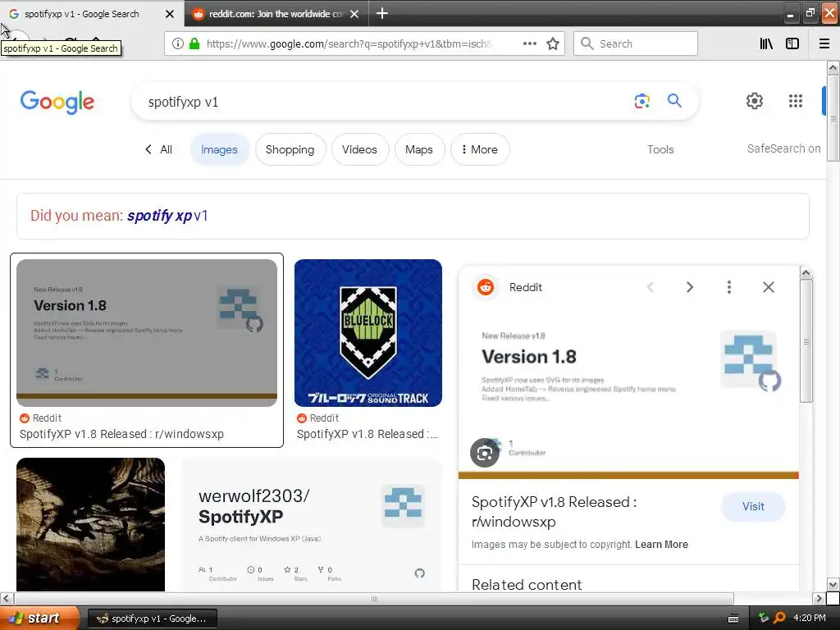Viewport: 840px width, 630px height.
Task: Close the spotifyxp v1 Google Search tab
Action: point(170,14)
